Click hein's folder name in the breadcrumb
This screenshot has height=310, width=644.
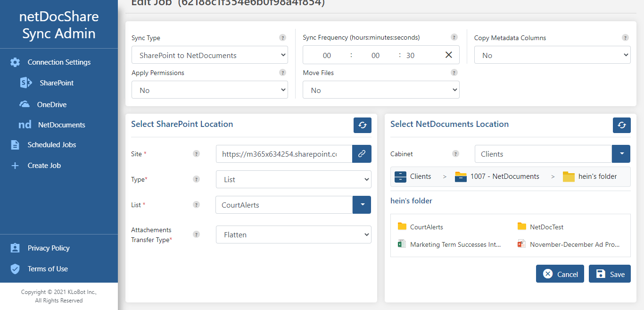pos(598,176)
